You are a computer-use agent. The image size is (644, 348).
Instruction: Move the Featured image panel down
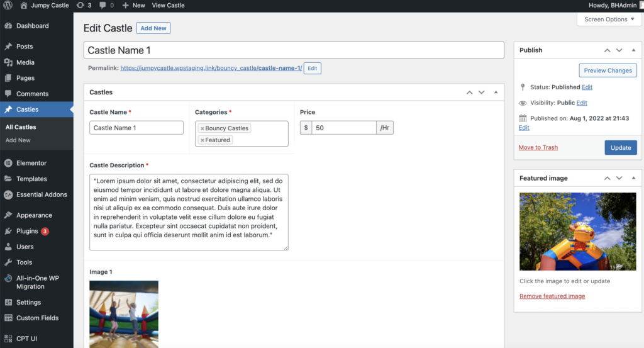(619, 179)
